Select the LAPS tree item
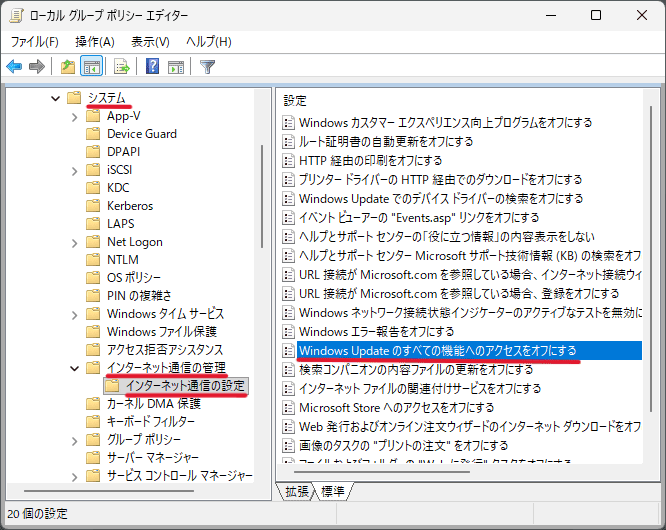 pyautogui.click(x=121, y=223)
